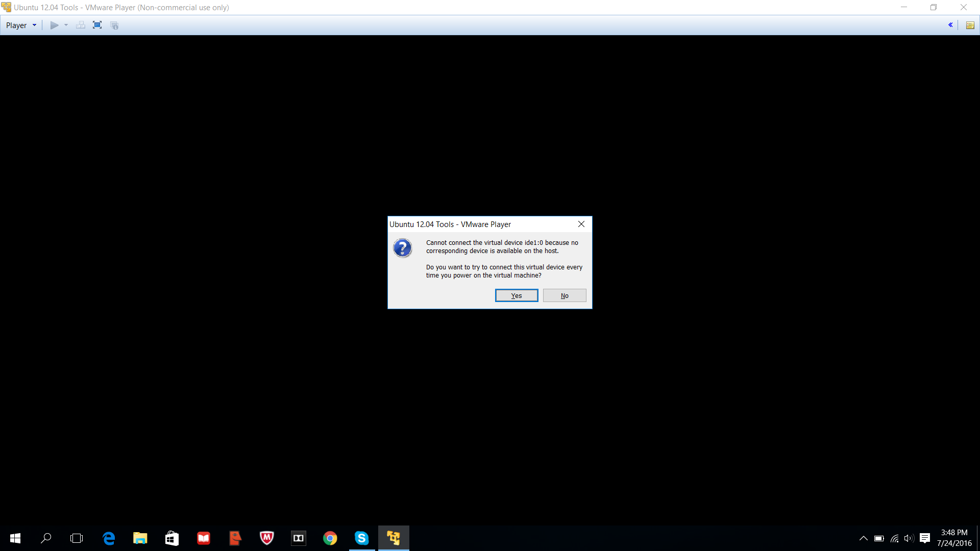Click Yes to always connect the device
Image resolution: width=980 pixels, height=551 pixels.
click(516, 295)
